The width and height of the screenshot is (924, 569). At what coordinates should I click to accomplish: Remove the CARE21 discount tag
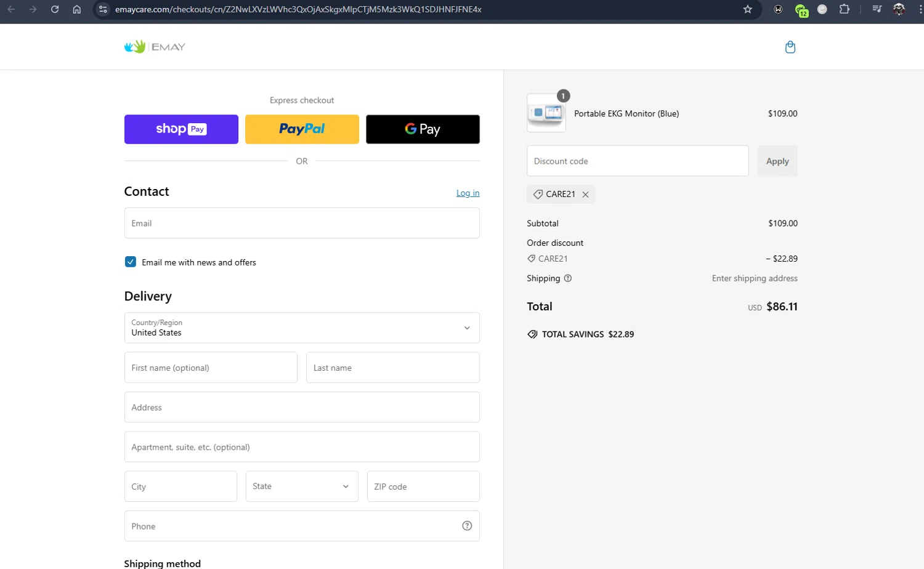coord(585,195)
